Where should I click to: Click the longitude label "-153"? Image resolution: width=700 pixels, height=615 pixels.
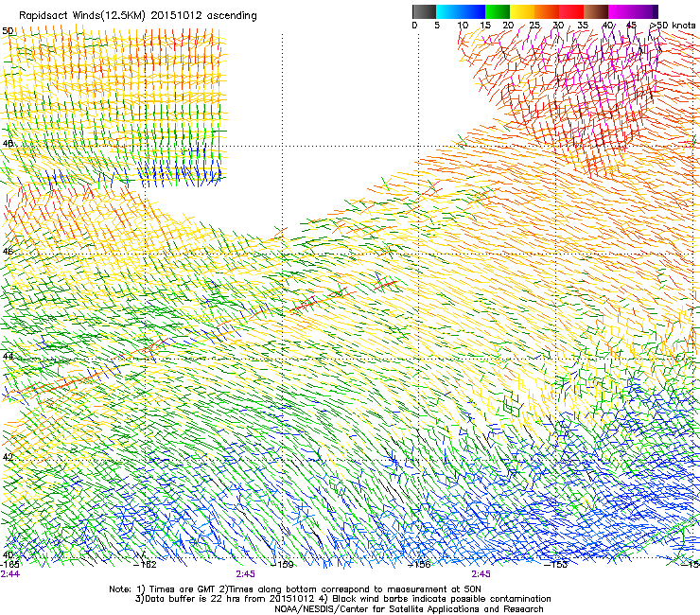tap(556, 565)
